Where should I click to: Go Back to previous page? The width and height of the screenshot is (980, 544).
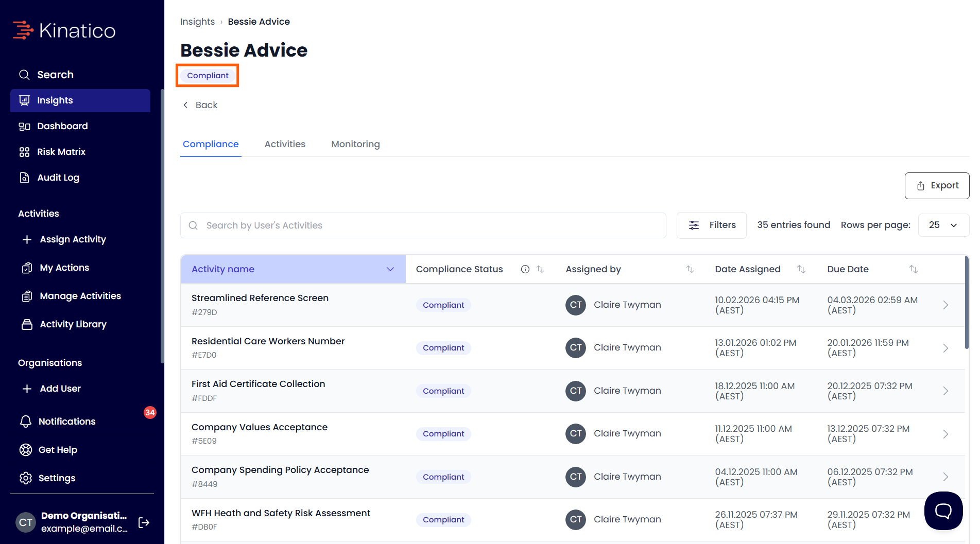click(x=200, y=105)
